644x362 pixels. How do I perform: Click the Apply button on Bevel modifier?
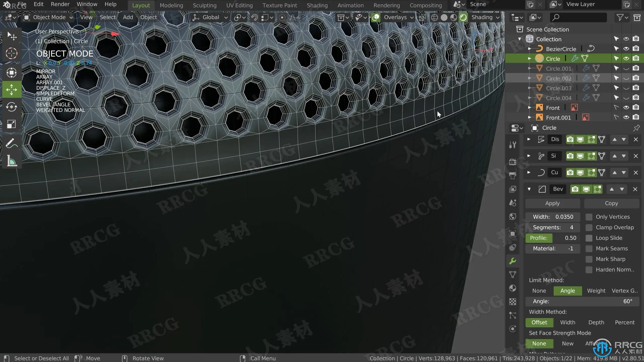[x=552, y=203]
